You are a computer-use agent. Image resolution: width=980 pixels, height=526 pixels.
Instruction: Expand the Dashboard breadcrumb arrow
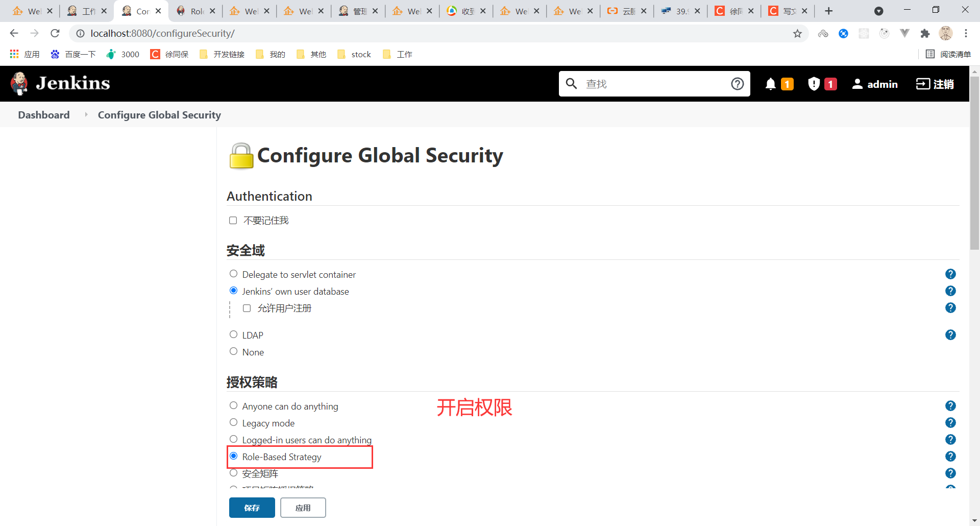click(x=86, y=115)
